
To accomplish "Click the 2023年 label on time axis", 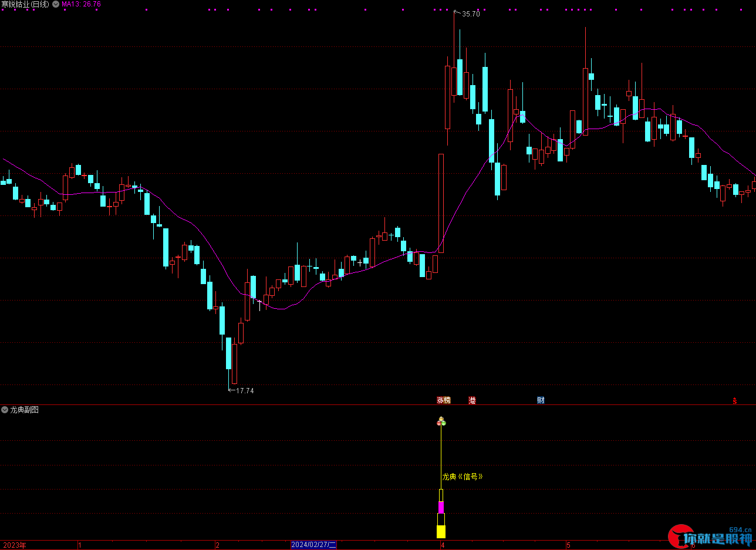I will tap(15, 545).
